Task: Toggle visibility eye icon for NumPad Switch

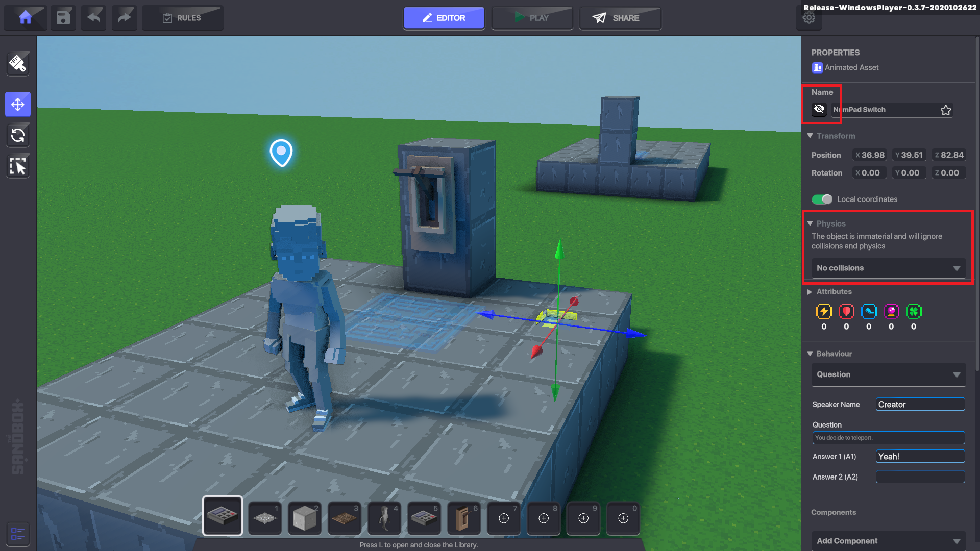Action: click(x=819, y=109)
